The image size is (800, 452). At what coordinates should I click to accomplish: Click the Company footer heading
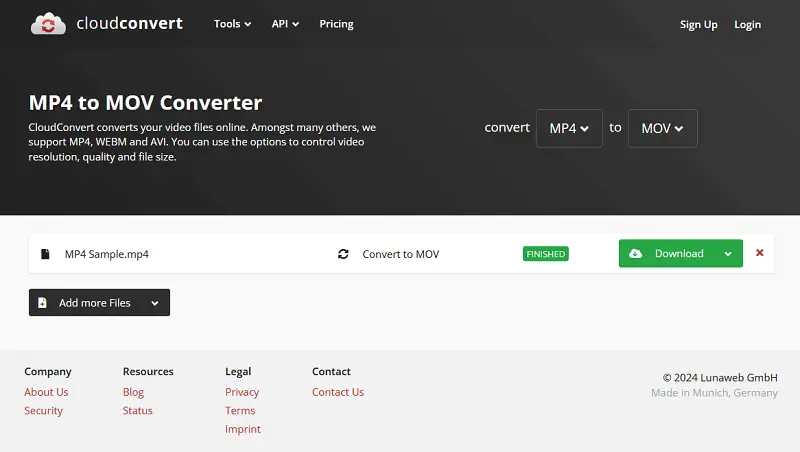(x=48, y=371)
